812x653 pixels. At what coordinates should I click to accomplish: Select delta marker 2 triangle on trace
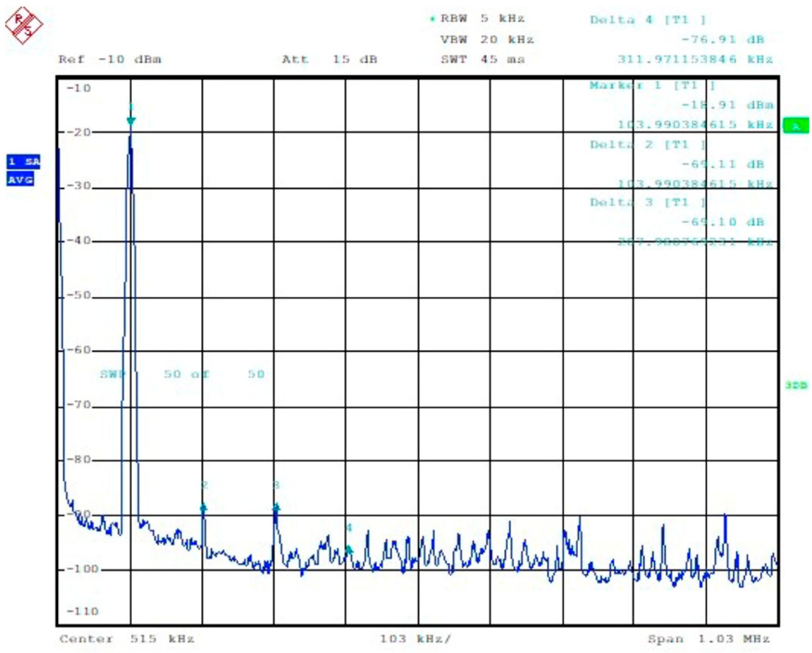click(203, 507)
